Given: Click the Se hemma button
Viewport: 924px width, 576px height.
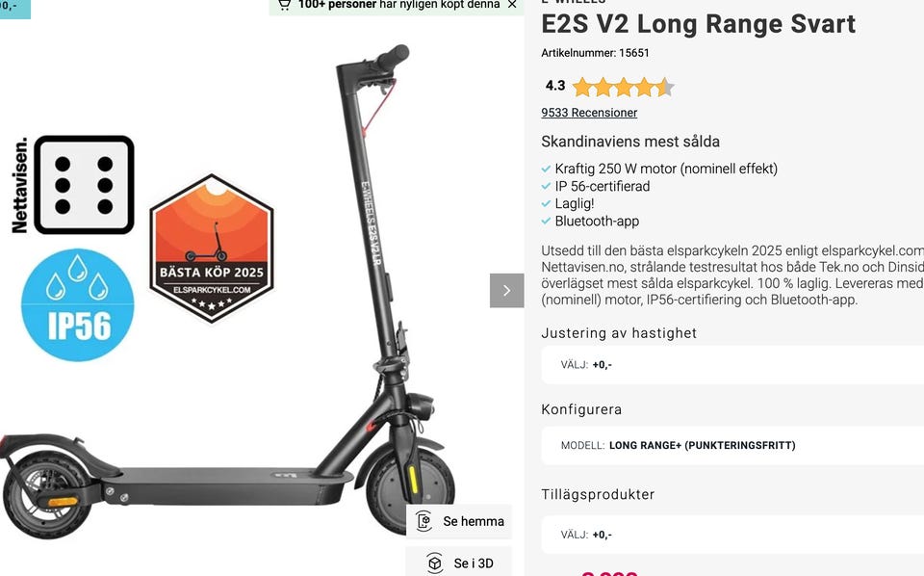Looking at the screenshot, I should [459, 521].
